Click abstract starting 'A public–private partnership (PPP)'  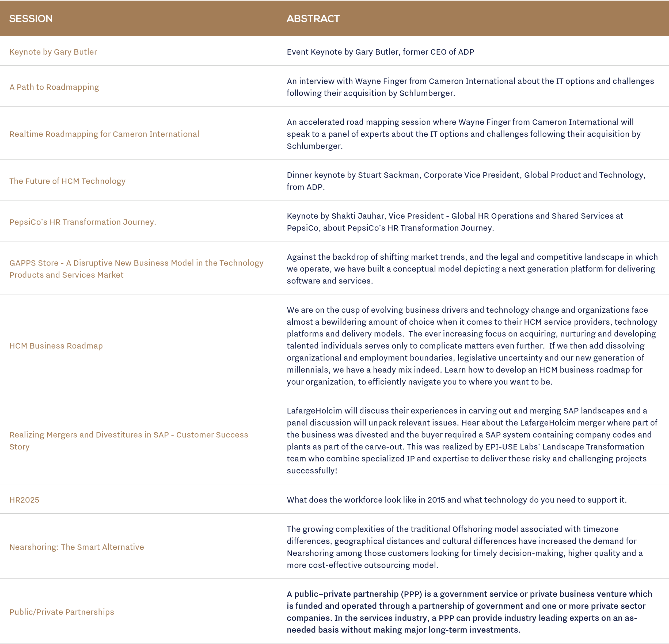click(469, 612)
